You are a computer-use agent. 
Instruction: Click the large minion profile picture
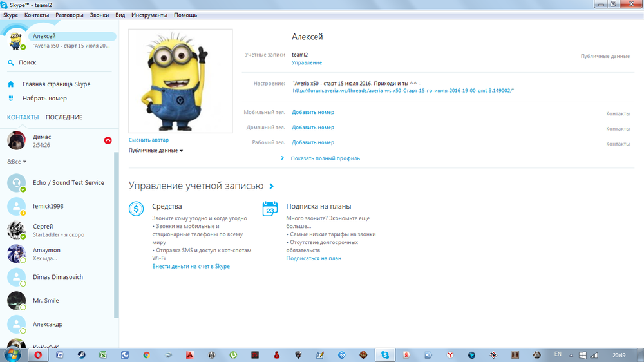click(180, 81)
